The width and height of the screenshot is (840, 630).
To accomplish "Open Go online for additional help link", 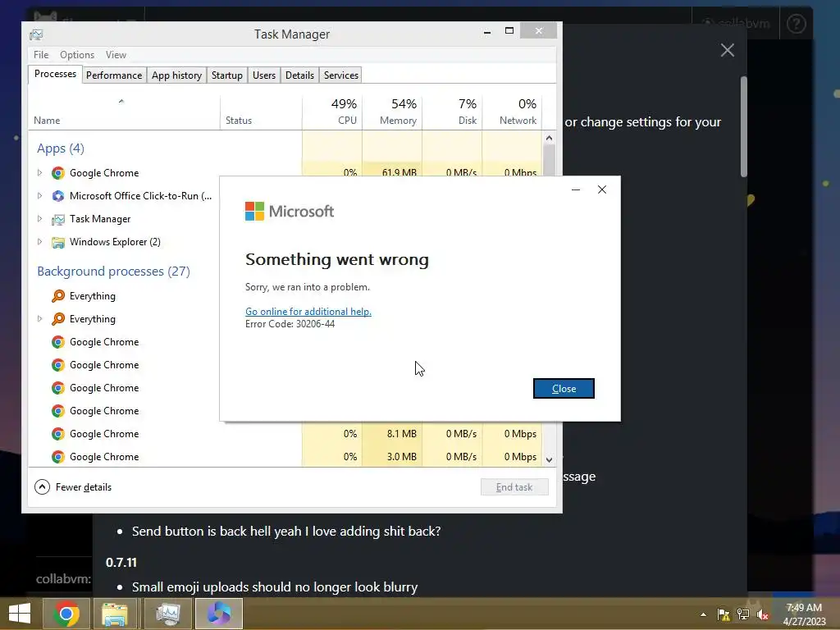I will 308,311.
